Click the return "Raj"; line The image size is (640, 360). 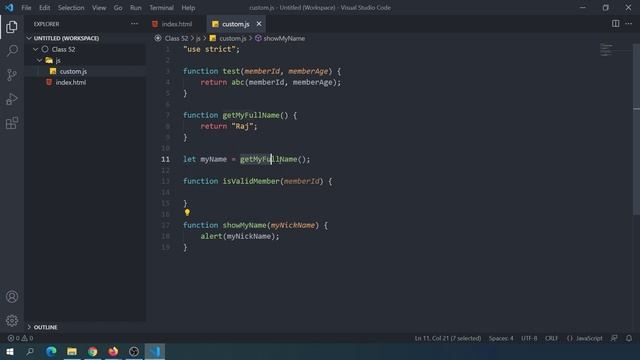click(229, 126)
